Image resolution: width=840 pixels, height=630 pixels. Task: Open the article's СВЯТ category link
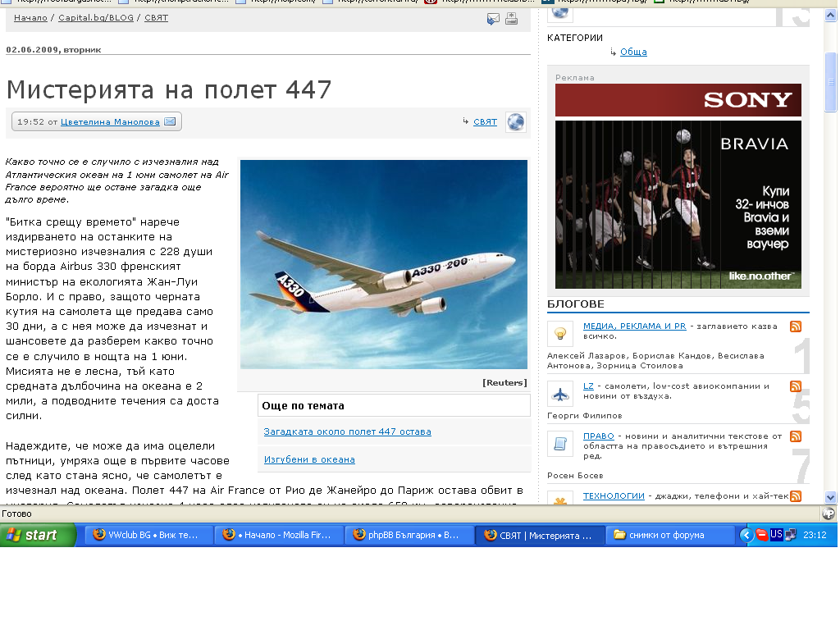[486, 121]
